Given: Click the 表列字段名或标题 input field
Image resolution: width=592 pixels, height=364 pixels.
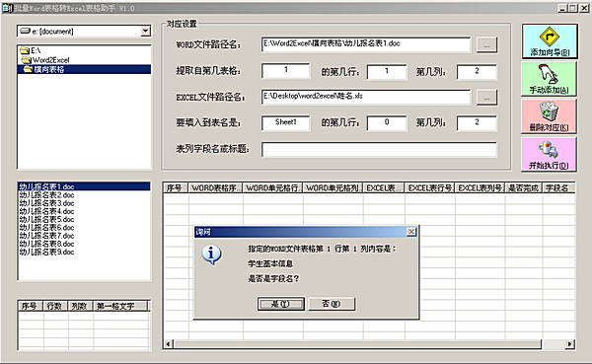Looking at the screenshot, I should pyautogui.click(x=379, y=150).
